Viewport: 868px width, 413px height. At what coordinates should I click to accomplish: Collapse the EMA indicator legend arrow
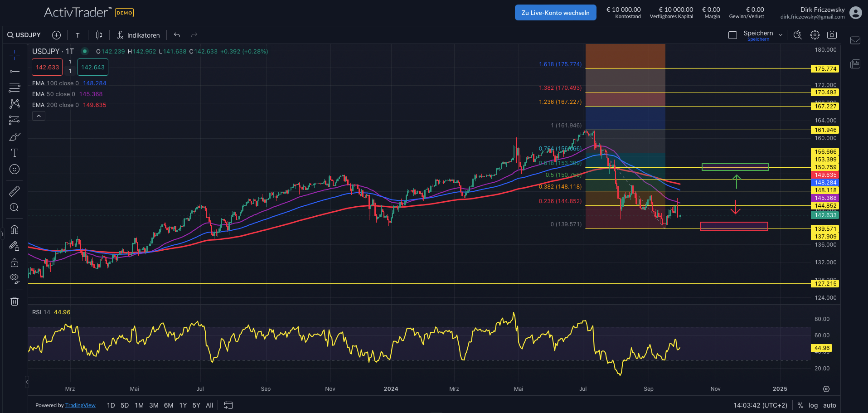point(39,116)
